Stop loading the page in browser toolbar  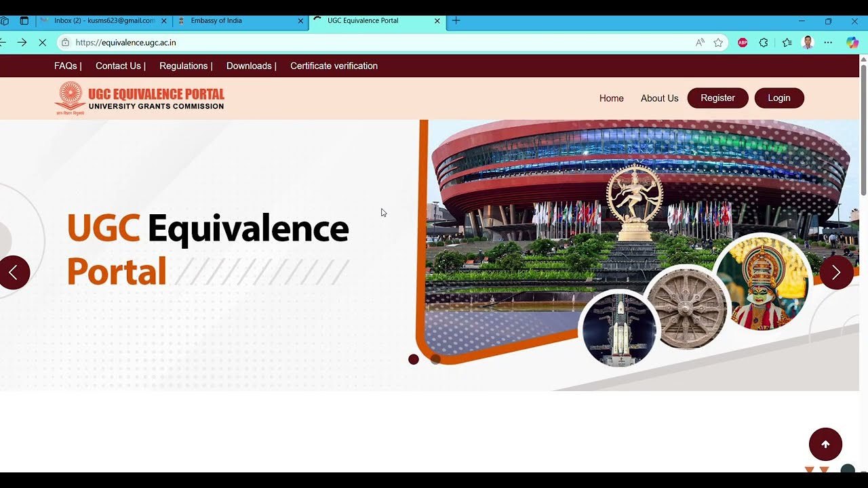click(42, 42)
